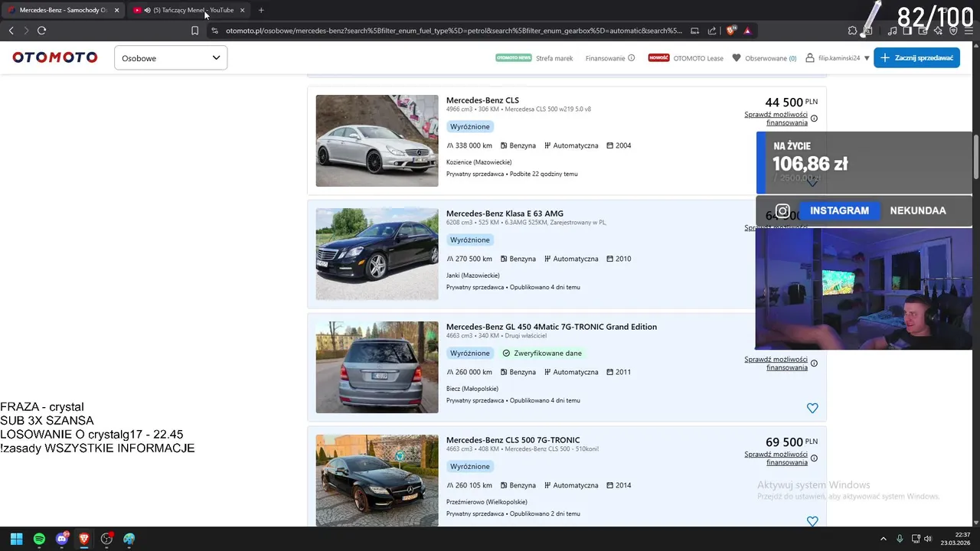Image resolution: width=980 pixels, height=551 pixels.
Task: Open the Mercedes-Benz Klasa E 63 AMG listing
Action: [505, 214]
